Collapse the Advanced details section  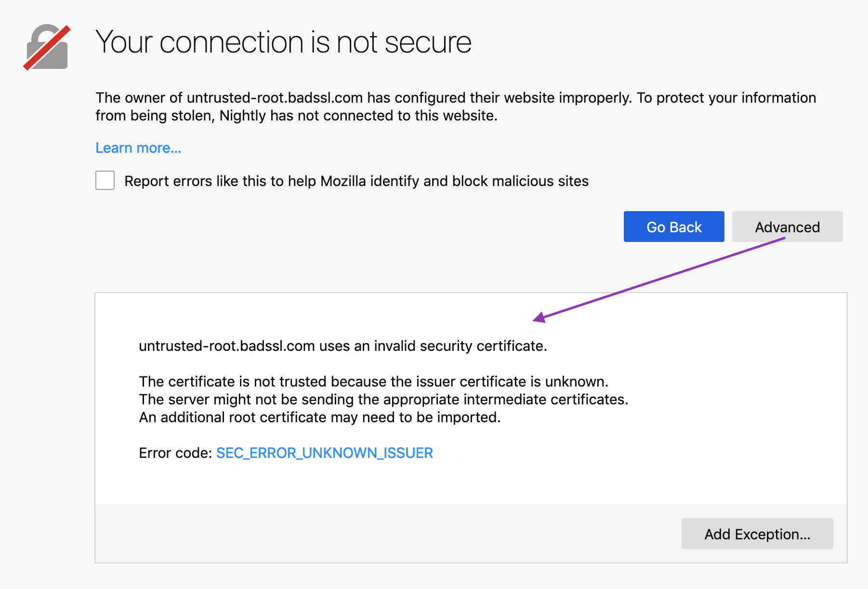click(787, 227)
